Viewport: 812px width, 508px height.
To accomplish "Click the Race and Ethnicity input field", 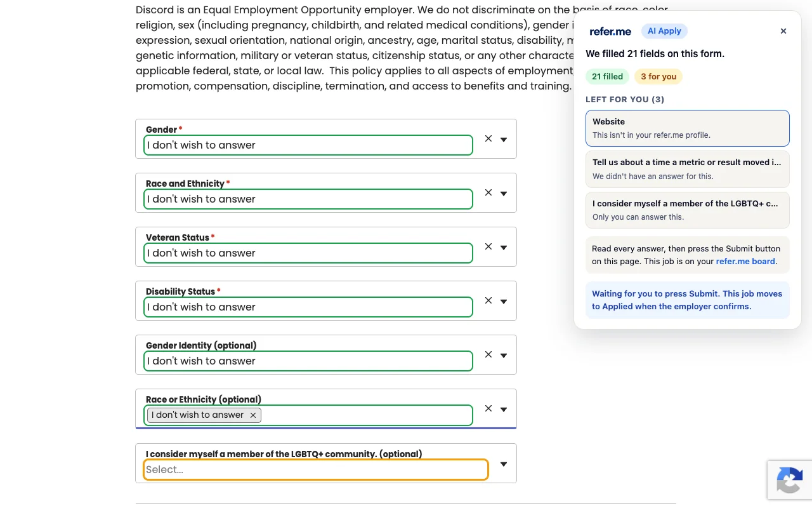I will pyautogui.click(x=308, y=199).
